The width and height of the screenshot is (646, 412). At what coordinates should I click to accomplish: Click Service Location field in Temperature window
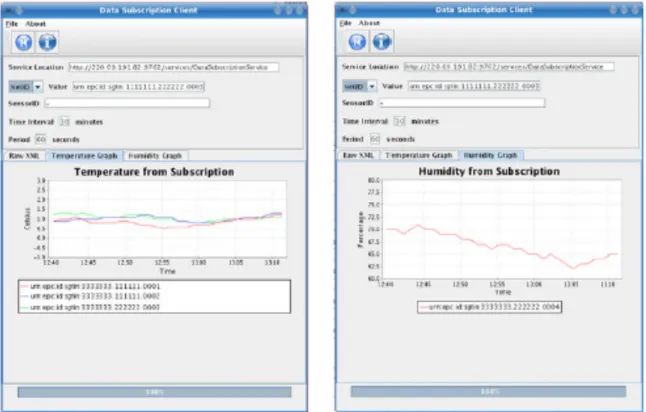point(173,67)
